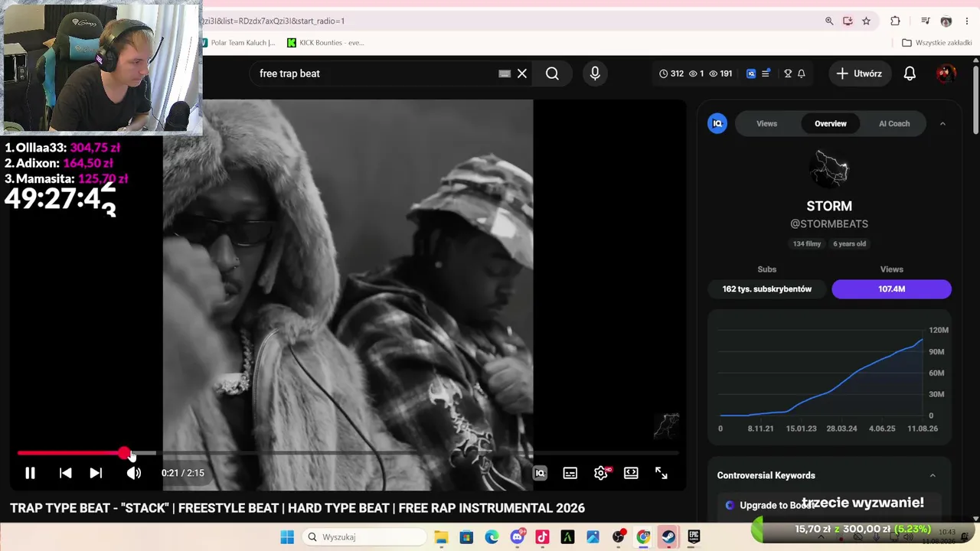
Task: Click the channel views chart line
Action: pos(822,377)
